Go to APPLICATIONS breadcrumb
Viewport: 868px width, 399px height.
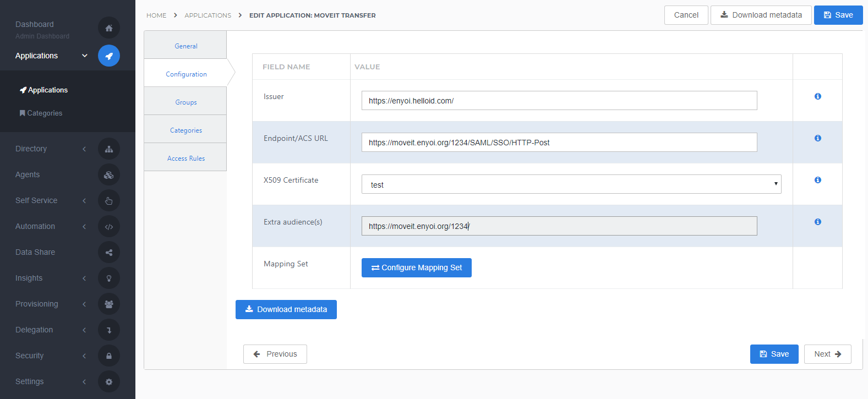(x=208, y=15)
